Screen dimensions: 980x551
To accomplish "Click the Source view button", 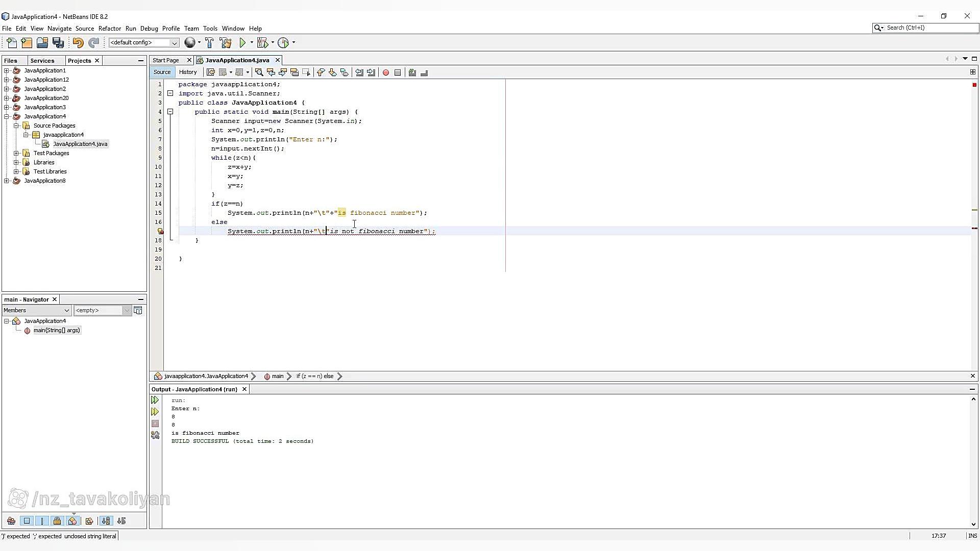I will 162,72.
